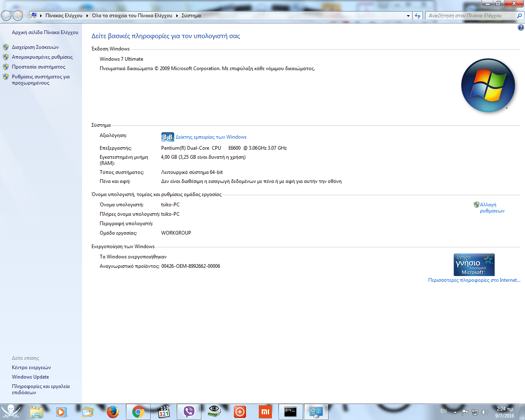525x420 pixels.
Task: Open the help question mark icon
Action: click(x=520, y=28)
